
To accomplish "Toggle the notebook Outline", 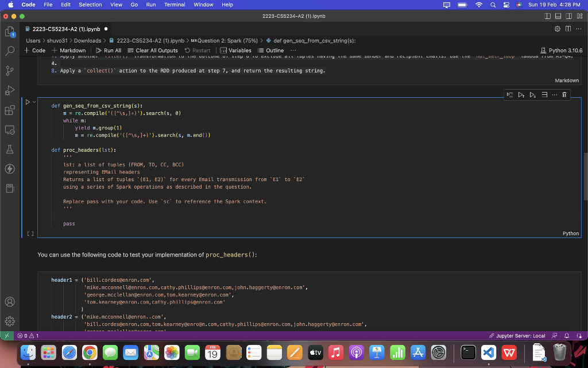I will click(x=271, y=51).
